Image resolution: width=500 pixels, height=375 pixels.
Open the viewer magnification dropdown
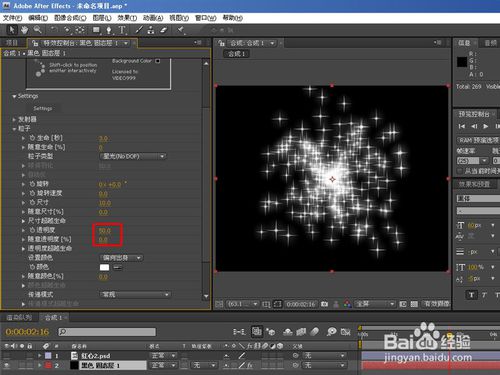coord(242,304)
